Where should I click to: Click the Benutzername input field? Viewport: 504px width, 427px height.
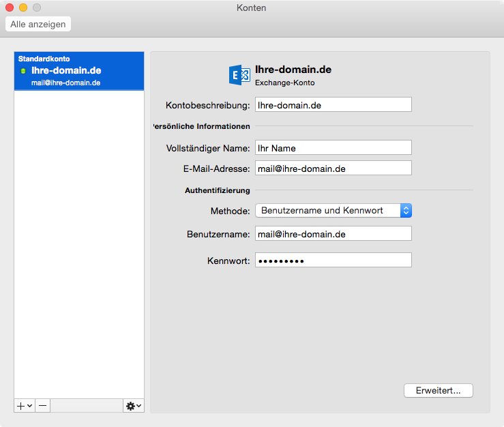pos(333,234)
